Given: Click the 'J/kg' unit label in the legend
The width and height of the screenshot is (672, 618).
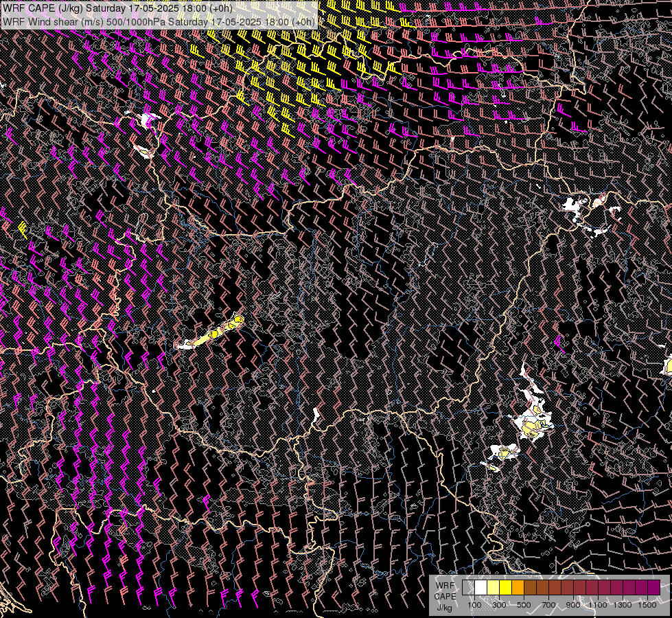Looking at the screenshot, I should [444, 607].
